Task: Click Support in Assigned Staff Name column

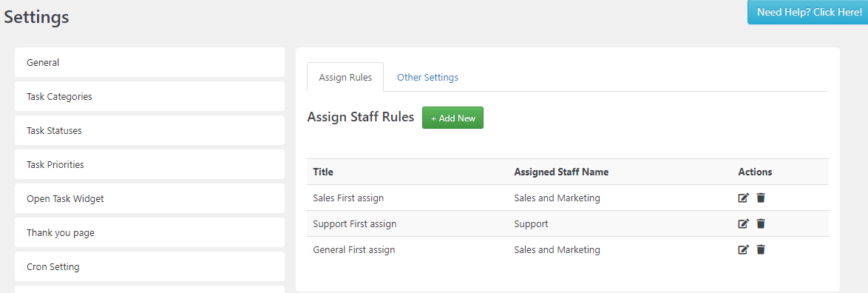Action: pos(531,224)
